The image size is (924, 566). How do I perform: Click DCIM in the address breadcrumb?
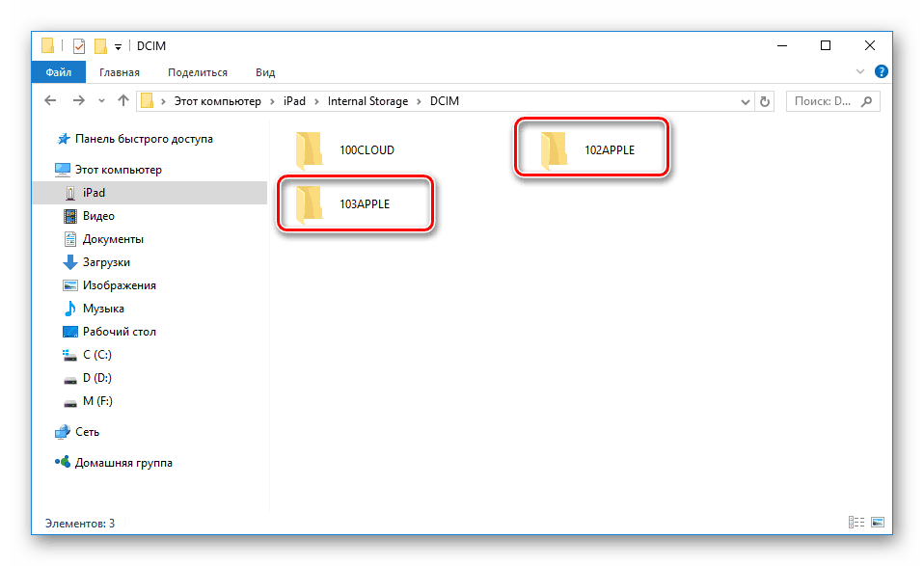point(445,101)
